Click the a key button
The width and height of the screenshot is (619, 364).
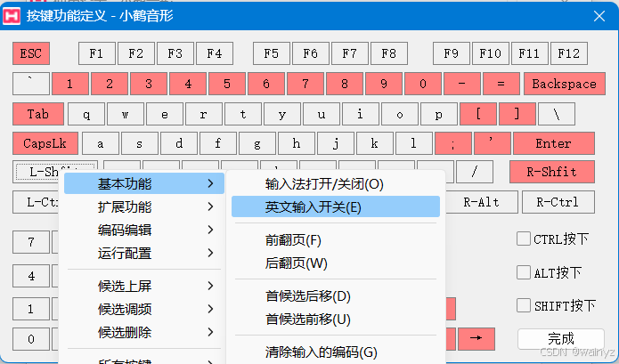(x=101, y=143)
